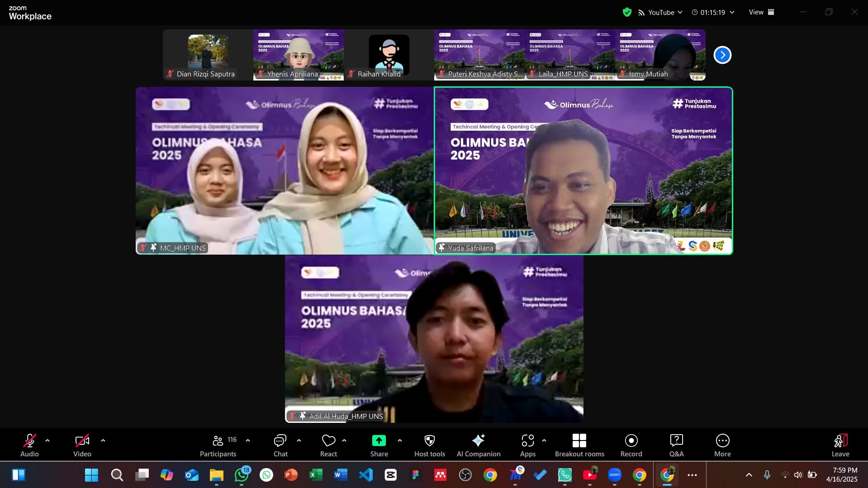The width and height of the screenshot is (868, 488).
Task: Click the React heart icon
Action: (328, 445)
